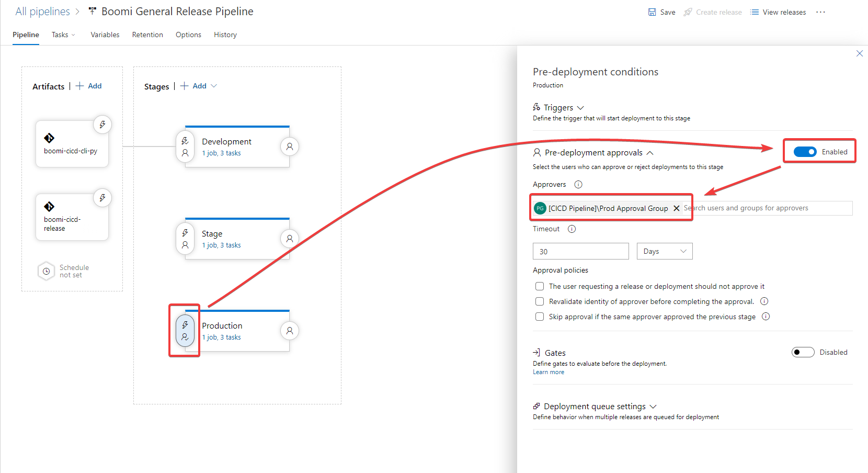Click the boomi-cicd-release git artifact icon
The height and width of the screenshot is (473, 868).
pos(49,207)
